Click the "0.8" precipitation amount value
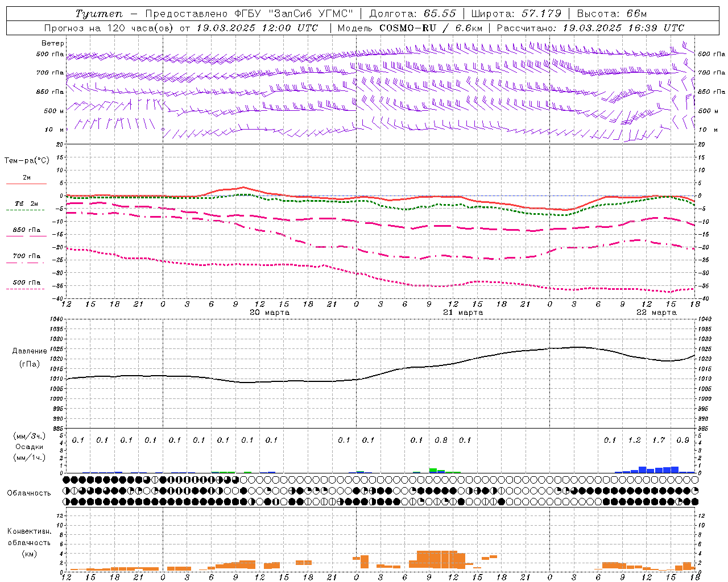 [x=441, y=440]
